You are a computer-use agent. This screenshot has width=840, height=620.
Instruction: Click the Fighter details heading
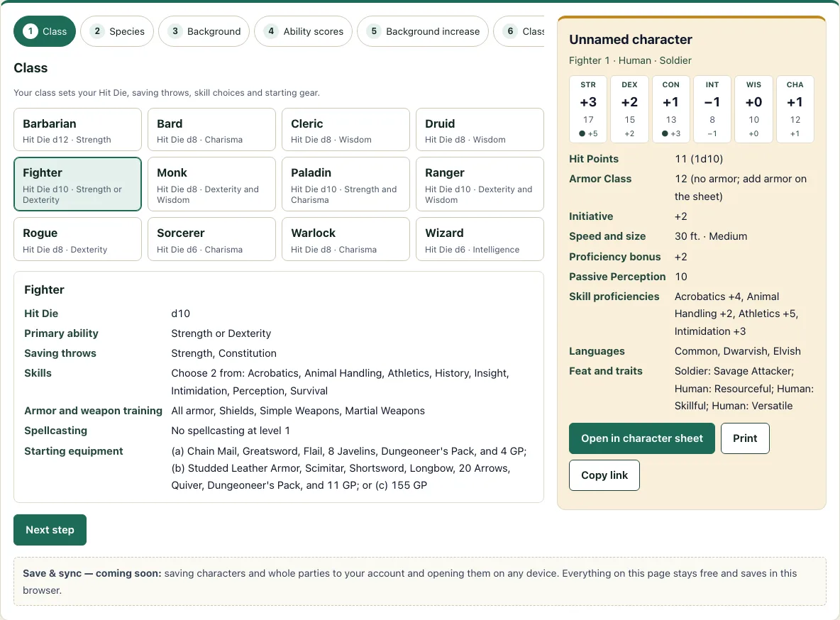[x=44, y=290]
